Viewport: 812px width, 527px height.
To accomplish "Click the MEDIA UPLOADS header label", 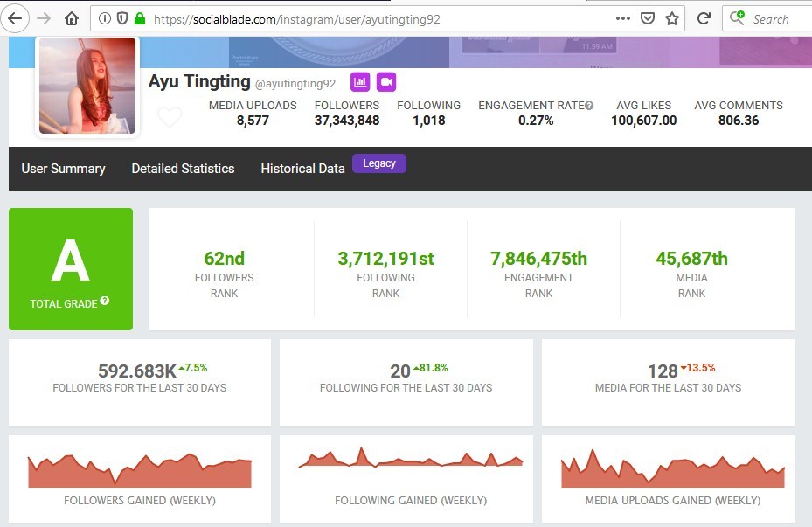I will pyautogui.click(x=253, y=106).
